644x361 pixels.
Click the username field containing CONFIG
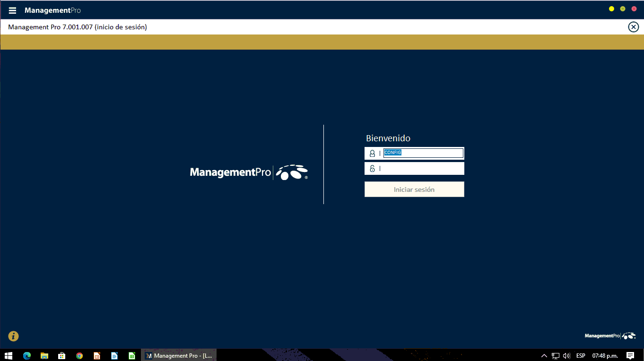(x=423, y=153)
